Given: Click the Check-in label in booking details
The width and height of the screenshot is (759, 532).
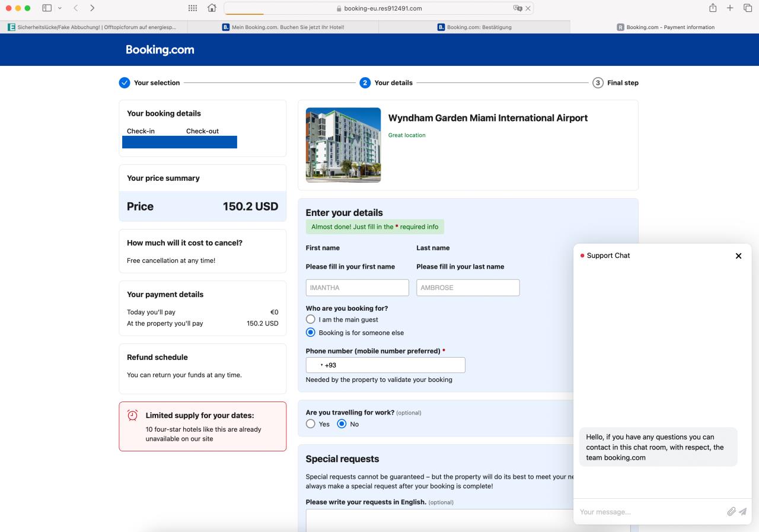Looking at the screenshot, I should pyautogui.click(x=141, y=131).
